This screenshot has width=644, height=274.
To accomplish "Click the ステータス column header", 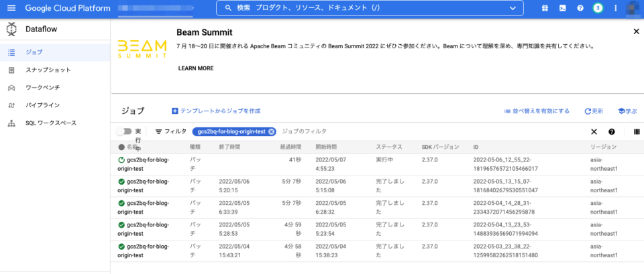I will [x=389, y=147].
